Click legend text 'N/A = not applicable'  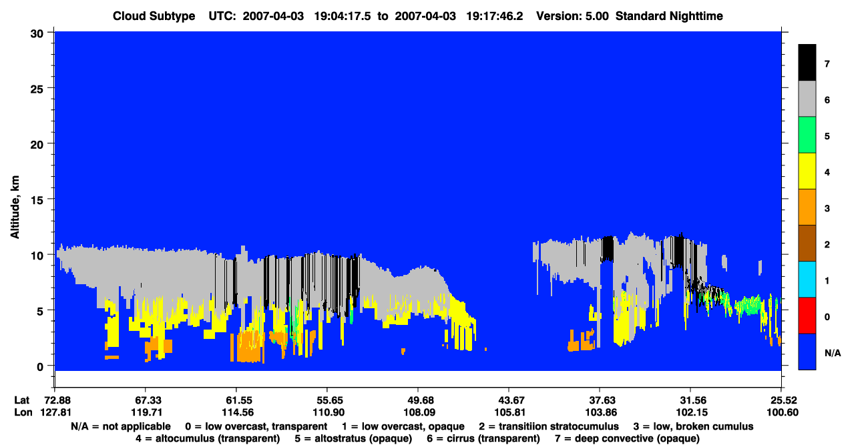tap(120, 426)
